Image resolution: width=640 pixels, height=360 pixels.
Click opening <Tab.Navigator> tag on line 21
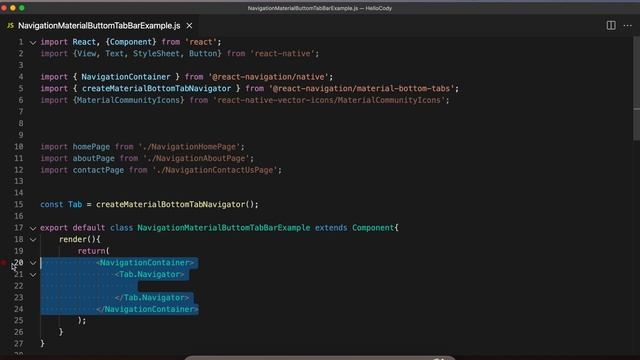[x=149, y=274]
